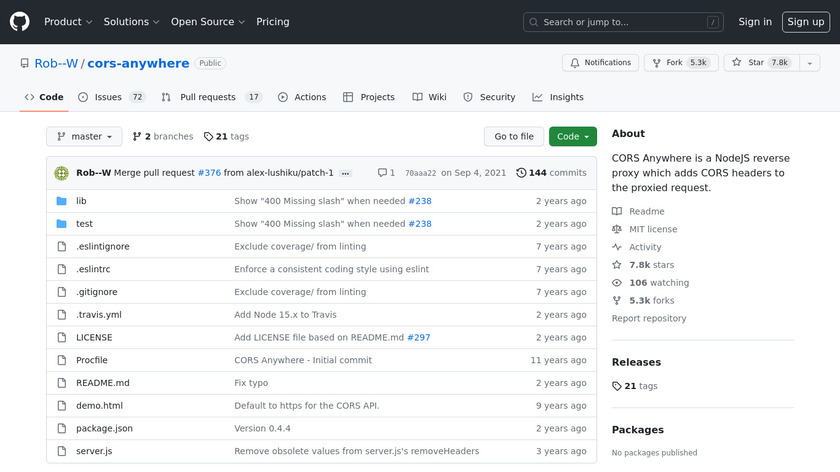The height and width of the screenshot is (472, 840).
Task: Click the Sign in link
Action: coord(755,22)
